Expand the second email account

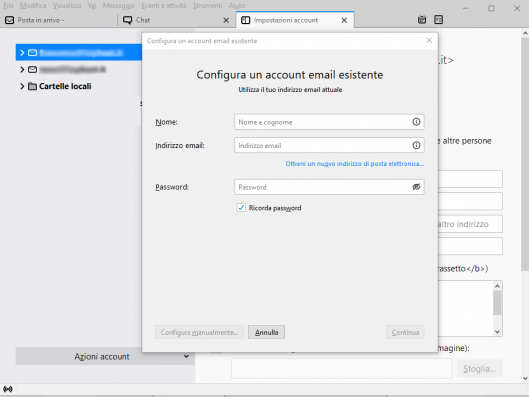pos(22,69)
